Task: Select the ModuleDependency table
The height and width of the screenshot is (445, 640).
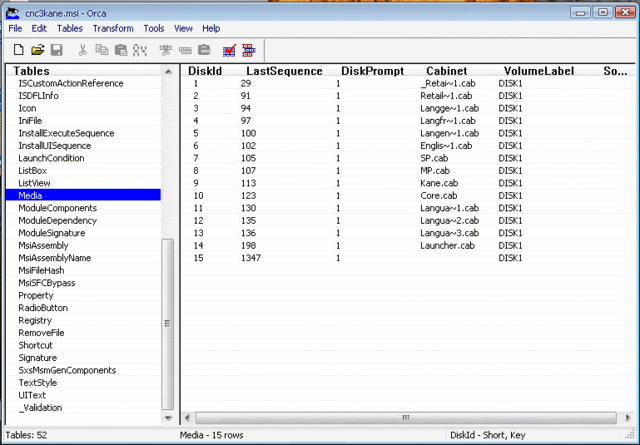Action: tap(58, 220)
